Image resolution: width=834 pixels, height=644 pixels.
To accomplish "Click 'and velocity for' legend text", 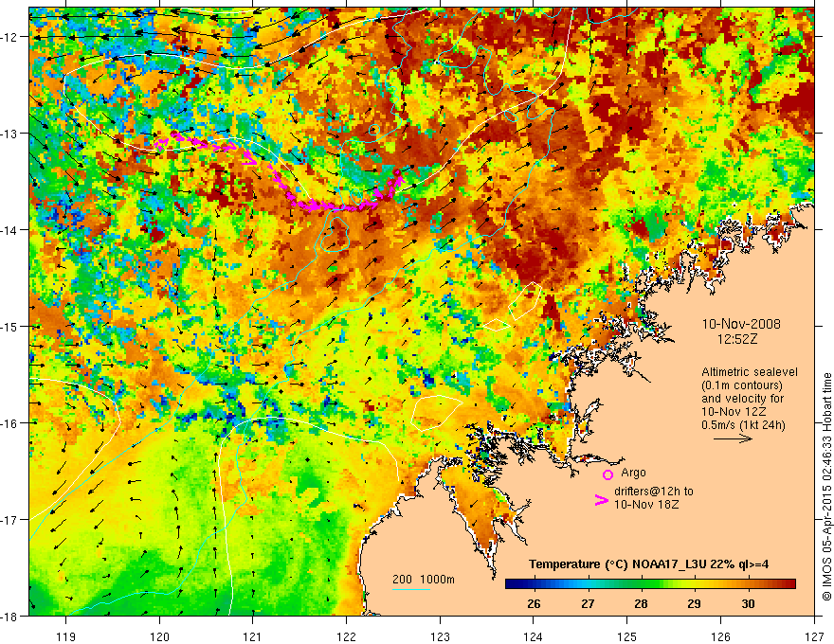I will coord(742,398).
